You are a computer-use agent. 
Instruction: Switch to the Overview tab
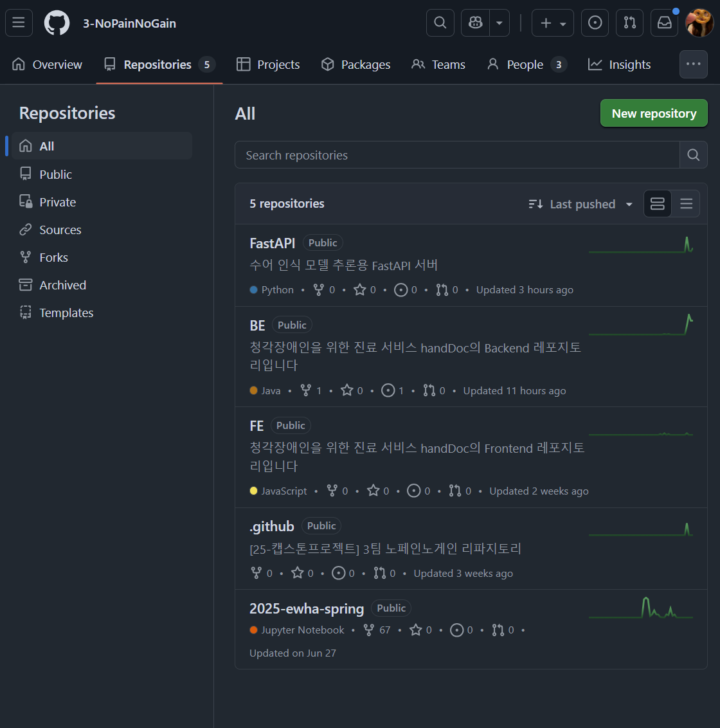click(x=47, y=64)
